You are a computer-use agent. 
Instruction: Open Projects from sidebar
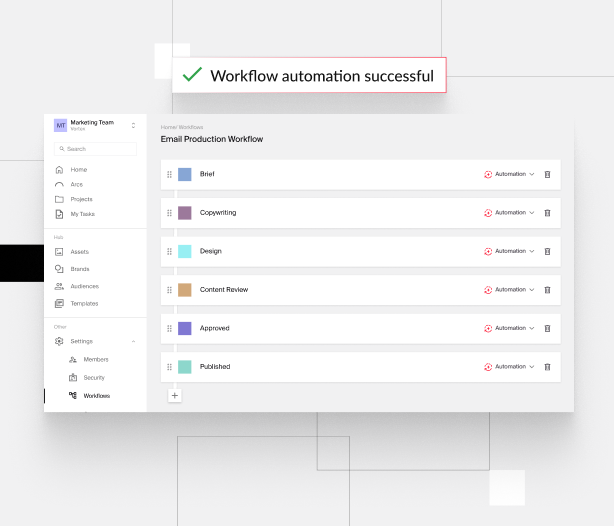(x=81, y=199)
